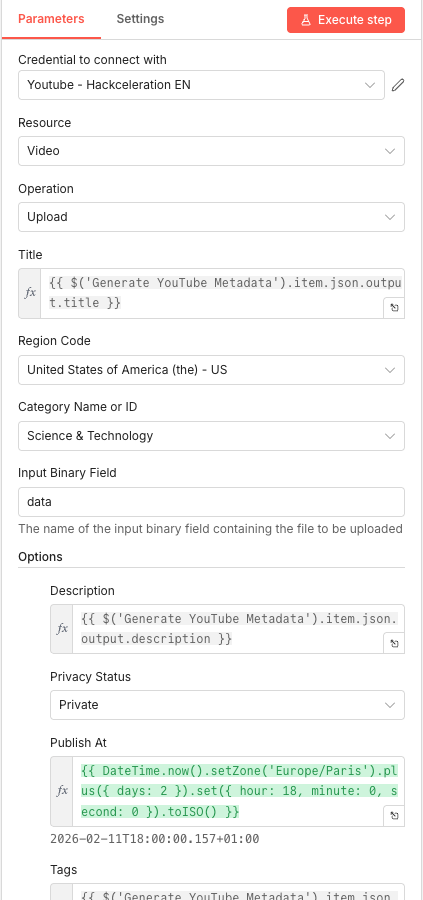Click the fx icon beside Publish At
423x900 pixels.
pyautogui.click(x=62, y=791)
